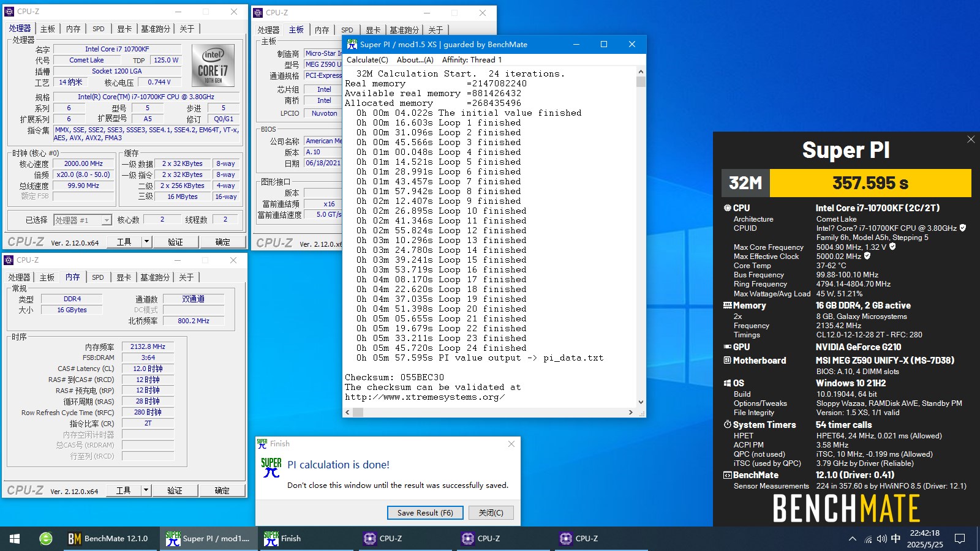Open the volume tray icon
This screenshot has height=551, width=980.
click(881, 539)
